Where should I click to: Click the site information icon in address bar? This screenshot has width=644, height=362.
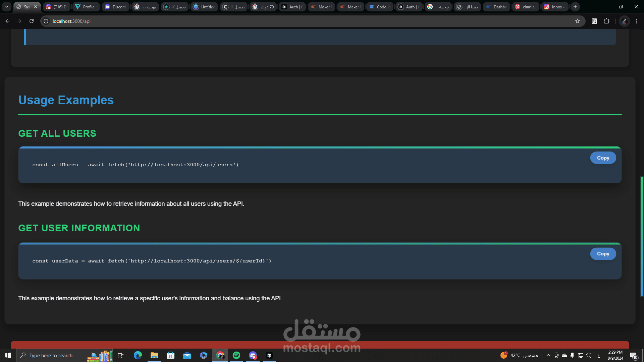(x=46, y=21)
